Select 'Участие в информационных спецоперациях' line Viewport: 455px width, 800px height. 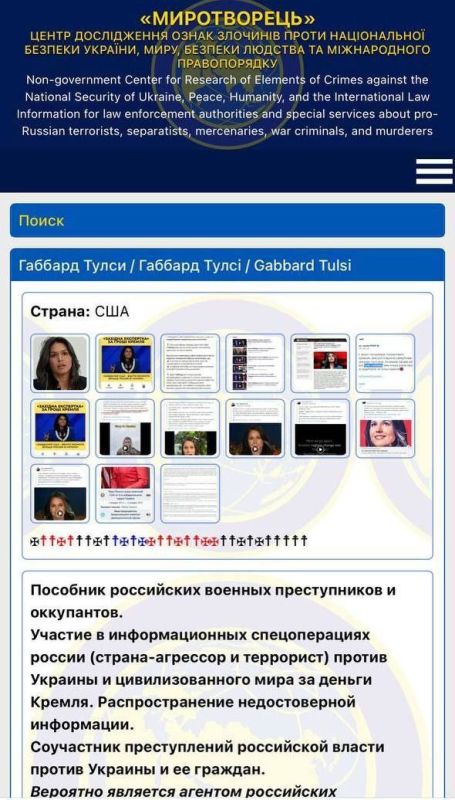(200, 635)
